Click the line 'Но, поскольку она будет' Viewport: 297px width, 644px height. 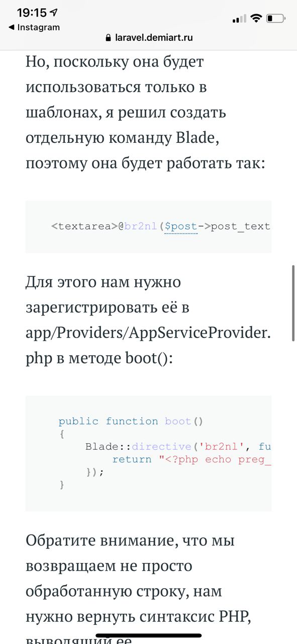click(115, 62)
